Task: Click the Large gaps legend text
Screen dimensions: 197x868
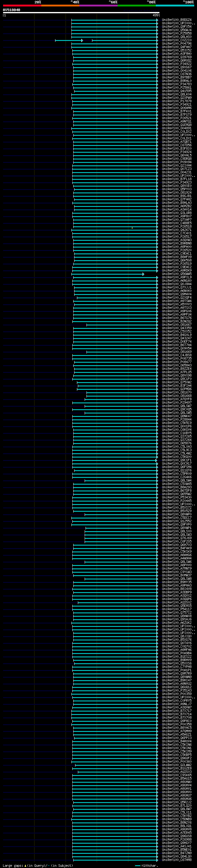Action: click(37, 865)
